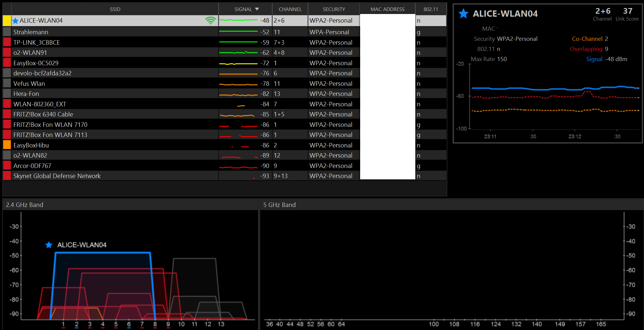Click gray swatch beside Strahlemann
Image resolution: width=644 pixels, height=330 pixels.
tap(7, 32)
